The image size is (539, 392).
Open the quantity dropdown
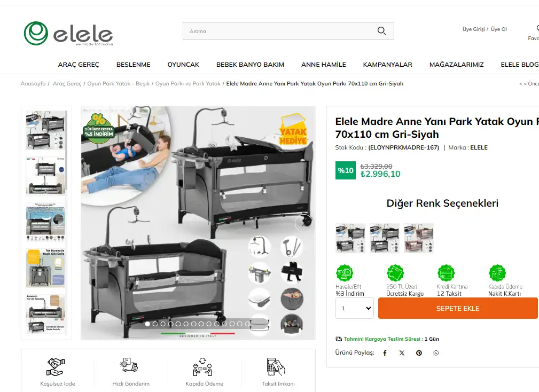point(354,308)
